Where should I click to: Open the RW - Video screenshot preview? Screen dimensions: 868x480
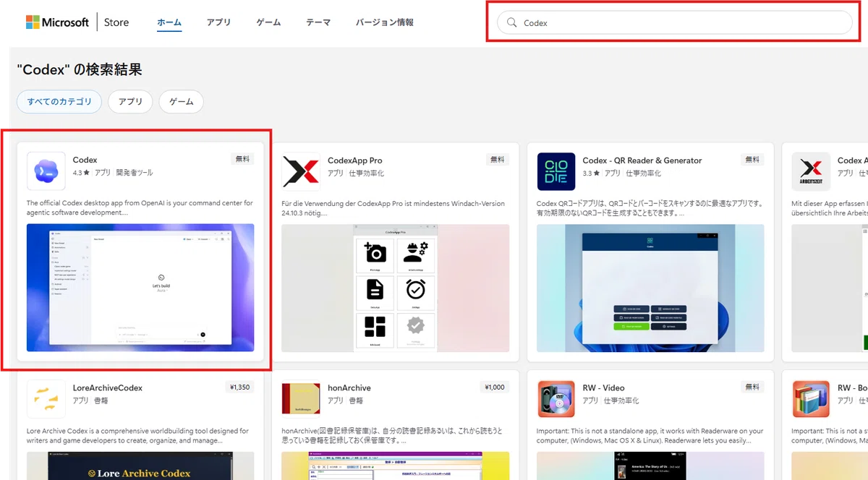pos(650,466)
